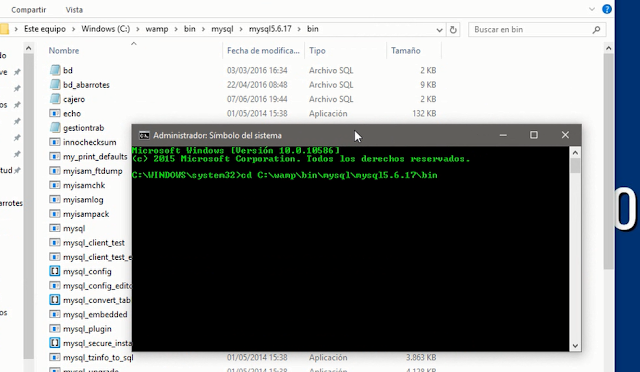
Task: Click the 'mysql_config_edito' file name
Action: pyautogui.click(x=97, y=286)
